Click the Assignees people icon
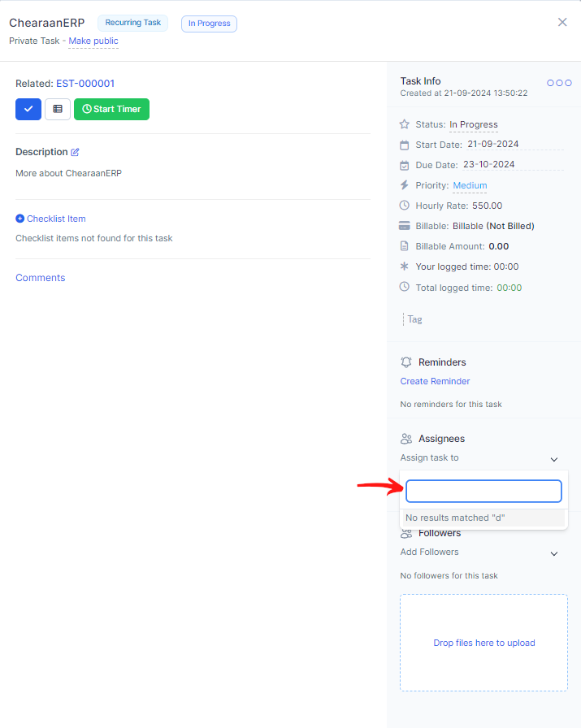The height and width of the screenshot is (728, 581). point(406,439)
